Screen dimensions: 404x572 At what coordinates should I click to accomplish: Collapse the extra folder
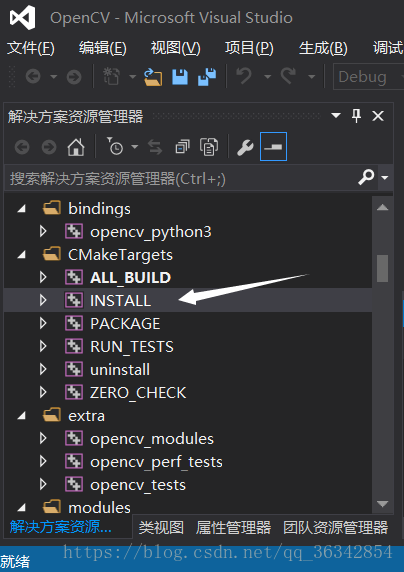22,416
